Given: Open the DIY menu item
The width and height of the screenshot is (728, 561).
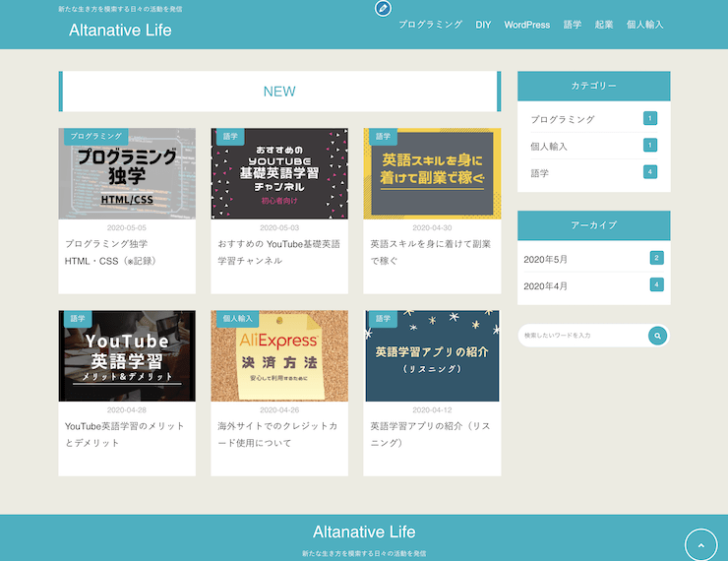Looking at the screenshot, I should [x=483, y=25].
